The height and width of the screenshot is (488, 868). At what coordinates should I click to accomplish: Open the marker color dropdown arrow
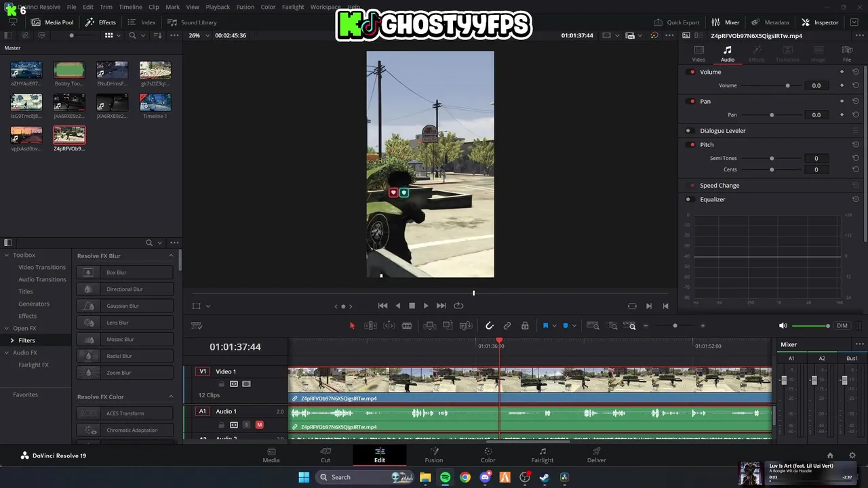coord(574,326)
